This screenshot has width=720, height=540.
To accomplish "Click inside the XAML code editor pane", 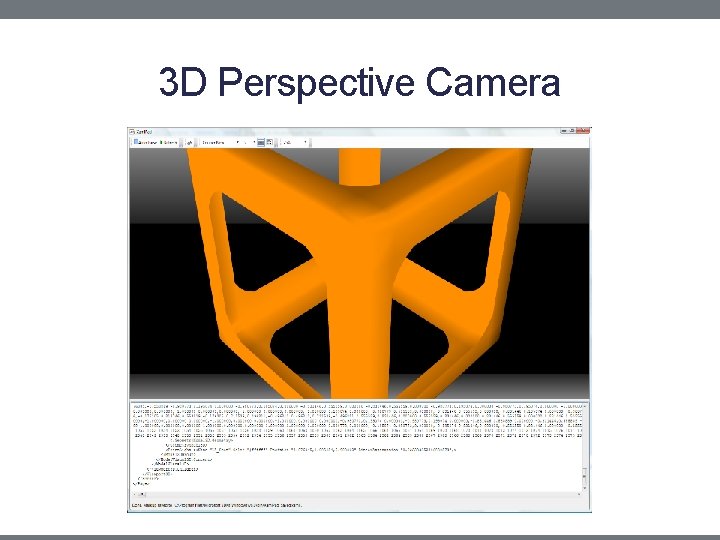I will (x=356, y=446).
